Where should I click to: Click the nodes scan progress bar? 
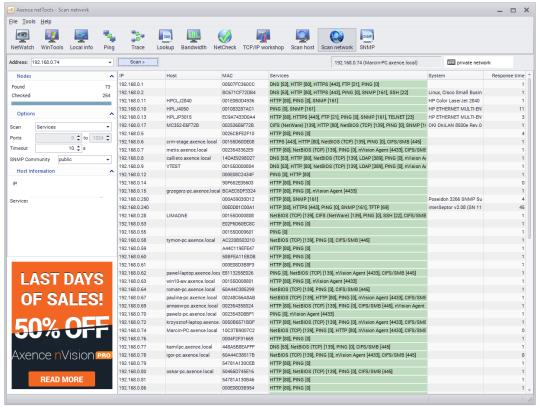[61, 103]
